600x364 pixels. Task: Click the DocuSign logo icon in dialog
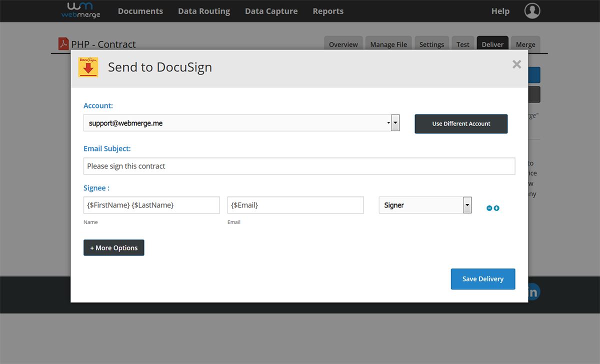tap(88, 67)
